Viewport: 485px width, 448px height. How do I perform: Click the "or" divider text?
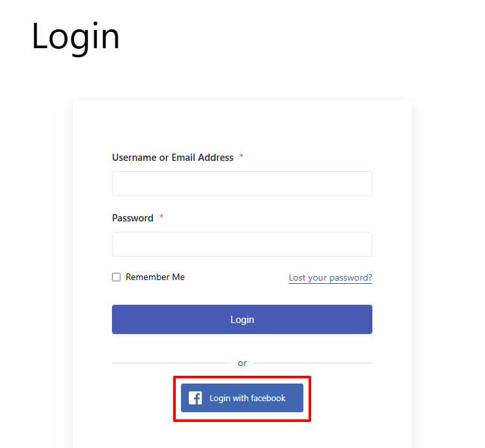tap(242, 363)
